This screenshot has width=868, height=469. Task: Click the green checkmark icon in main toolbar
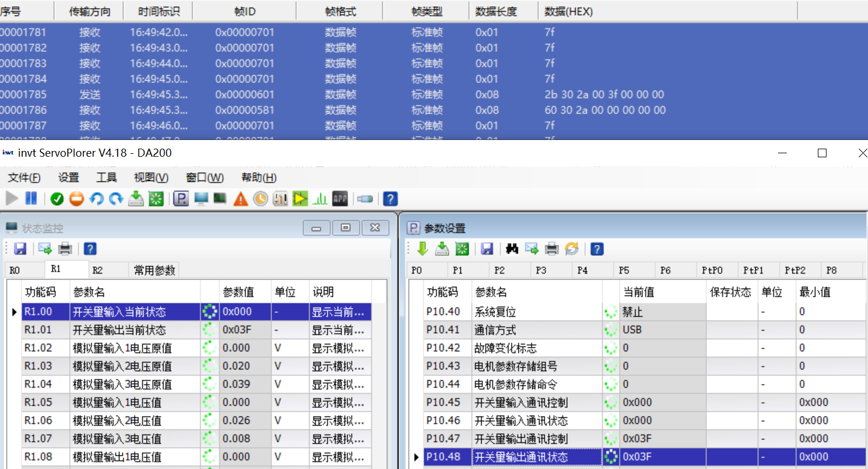click(x=57, y=199)
